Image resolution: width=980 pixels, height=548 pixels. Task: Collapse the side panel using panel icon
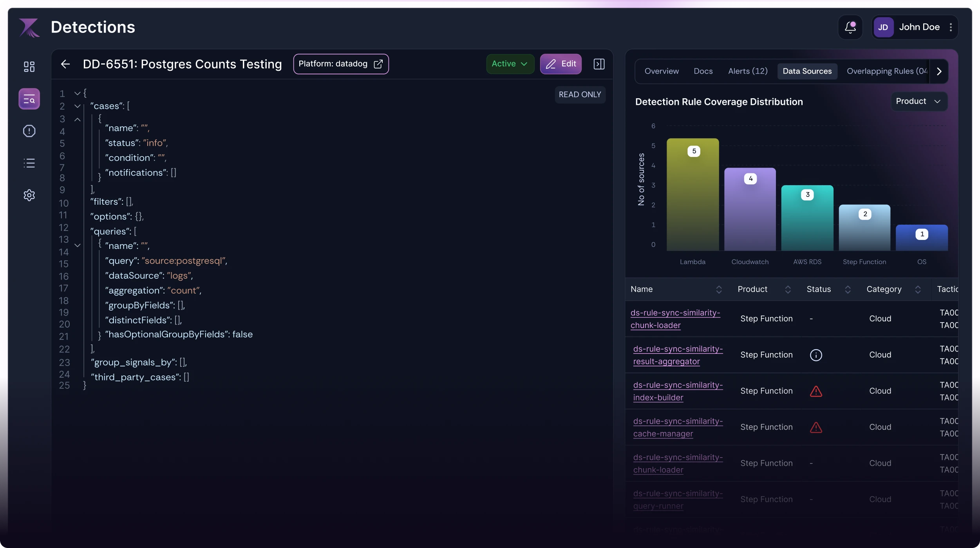599,64
